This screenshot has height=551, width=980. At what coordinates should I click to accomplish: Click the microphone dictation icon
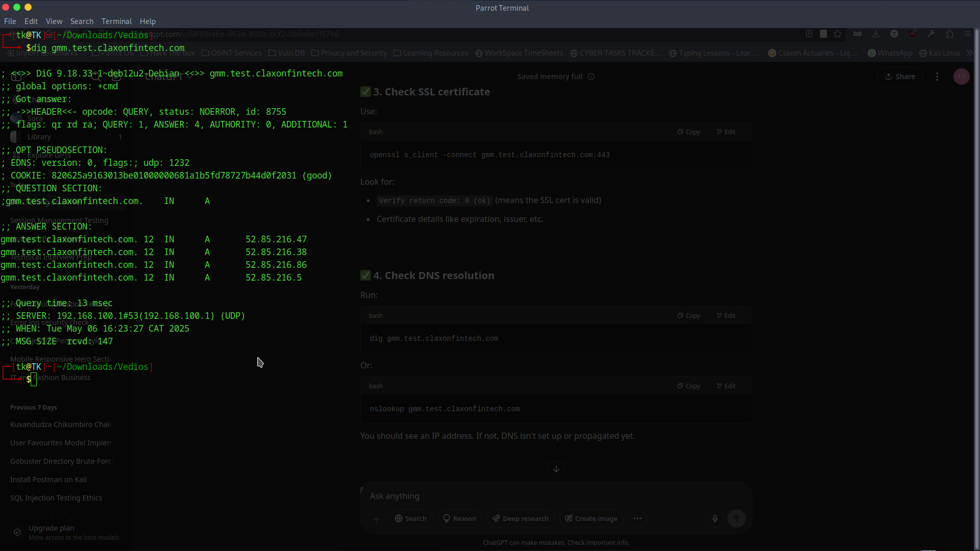715,518
